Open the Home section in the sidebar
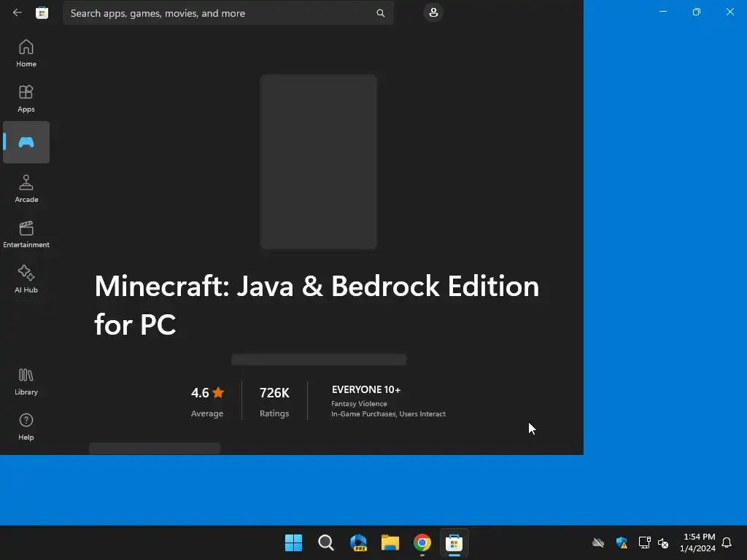Screen dimensions: 747x560 tap(26, 52)
